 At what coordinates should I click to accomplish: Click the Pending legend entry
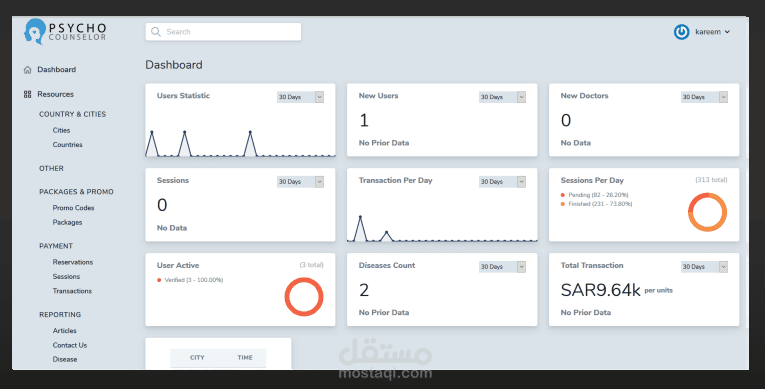[x=595, y=195]
